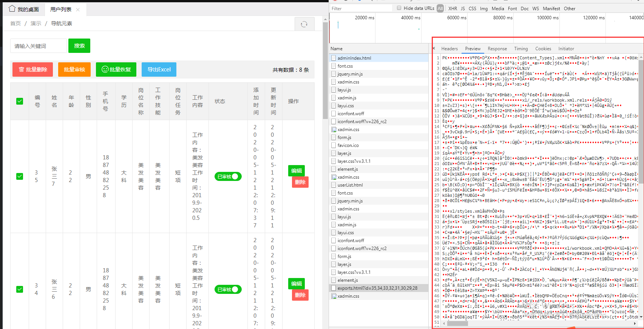Screen dimensions: 644x329
Task: Open the Cookies tab in request details
Action: [x=543, y=49]
